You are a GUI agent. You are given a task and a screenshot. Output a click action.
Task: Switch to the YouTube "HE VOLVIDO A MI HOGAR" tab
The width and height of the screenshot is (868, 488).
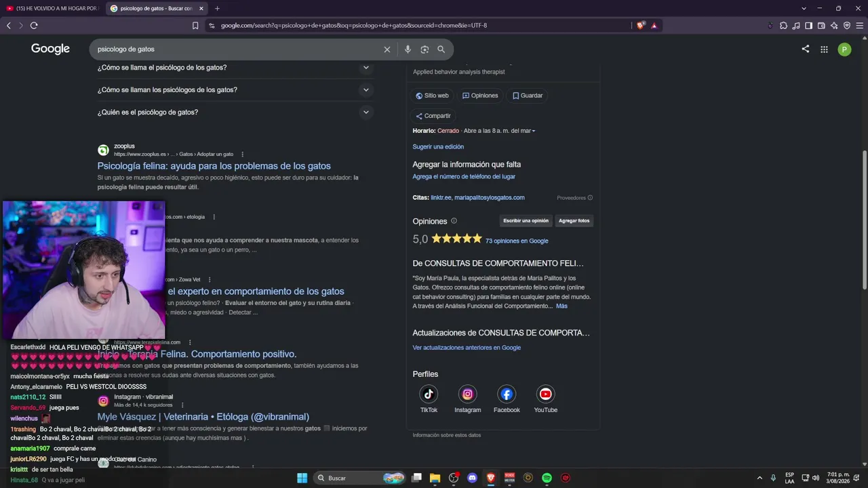click(53, 8)
